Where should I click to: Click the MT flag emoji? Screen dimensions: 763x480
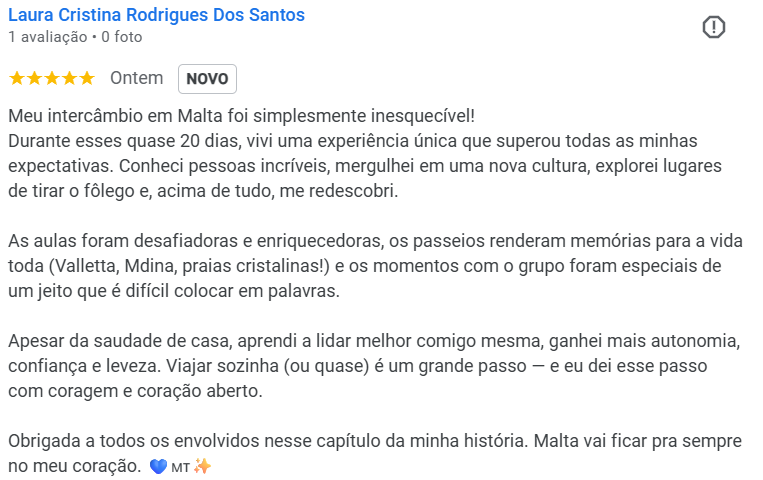tap(180, 466)
